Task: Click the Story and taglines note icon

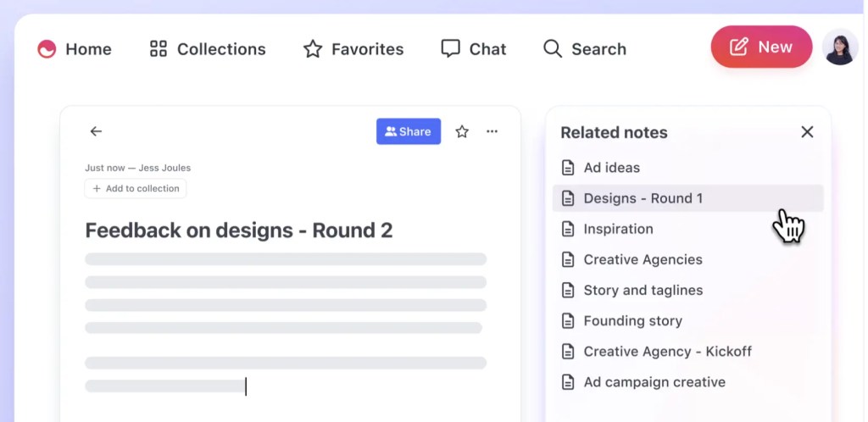Action: point(569,290)
